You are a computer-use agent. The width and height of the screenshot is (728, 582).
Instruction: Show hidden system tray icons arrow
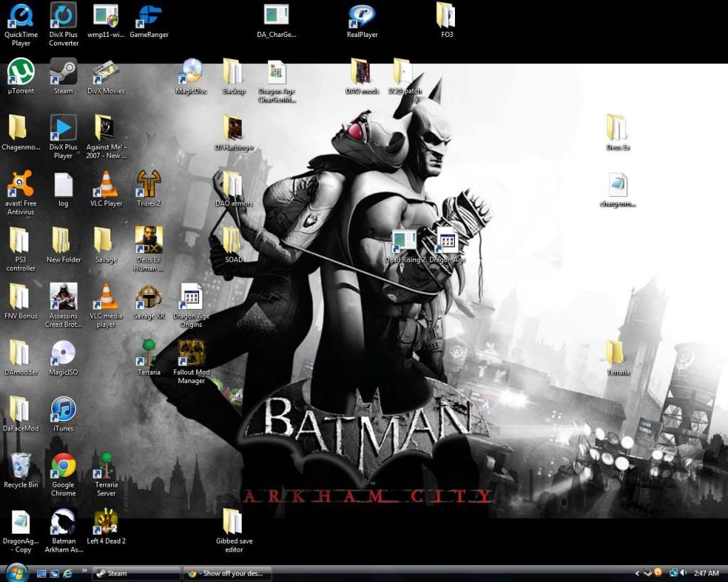[x=636, y=573]
